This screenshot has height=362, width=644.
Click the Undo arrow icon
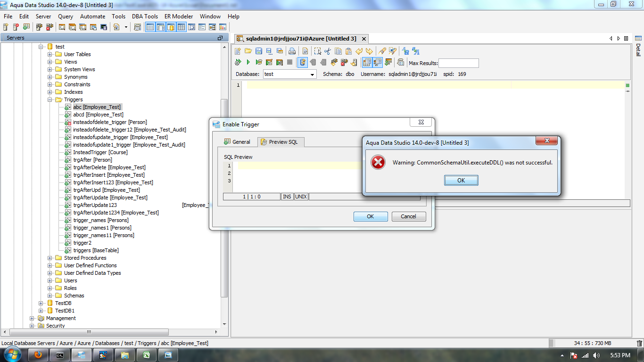pos(359,51)
